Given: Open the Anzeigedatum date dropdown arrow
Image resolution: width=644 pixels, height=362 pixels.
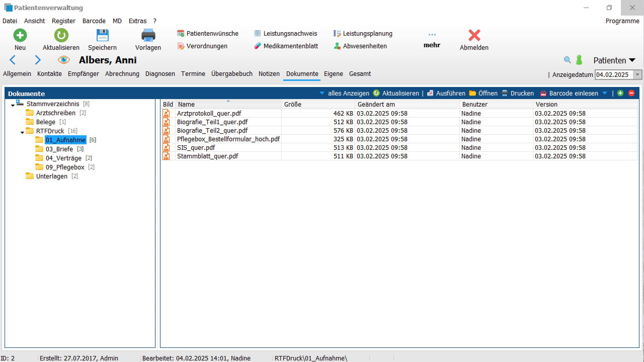Looking at the screenshot, I should click(637, 75).
